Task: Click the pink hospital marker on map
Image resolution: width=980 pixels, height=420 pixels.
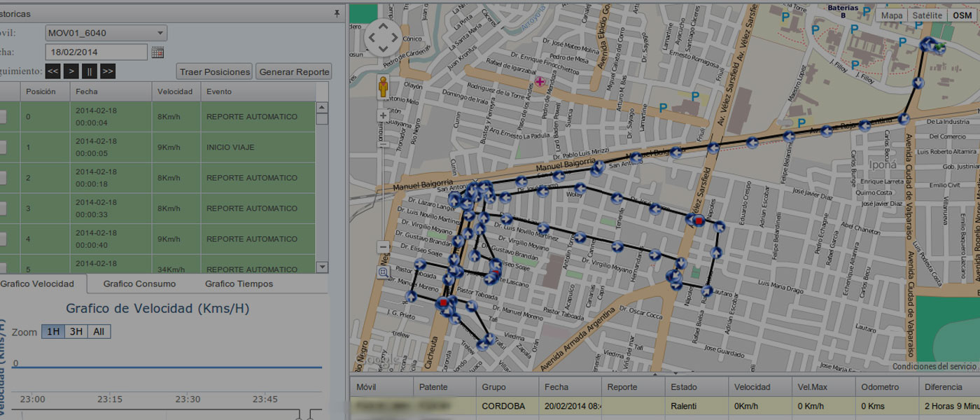Action: [540, 82]
